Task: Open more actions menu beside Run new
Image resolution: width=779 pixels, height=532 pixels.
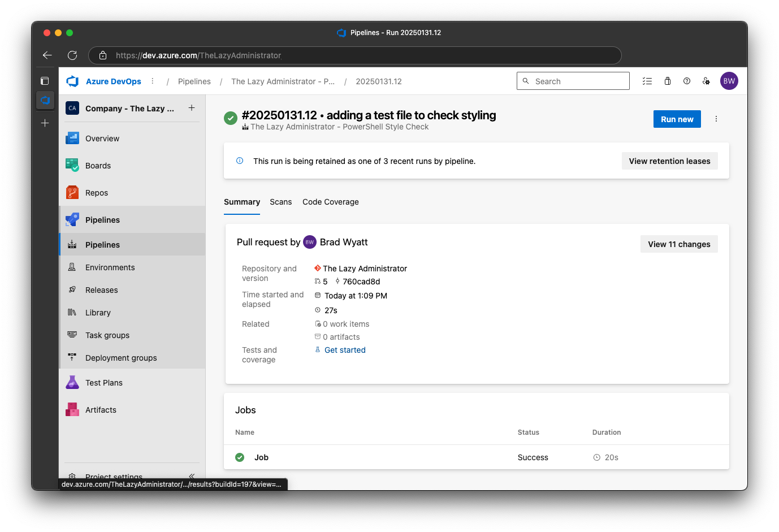Action: [x=716, y=119]
